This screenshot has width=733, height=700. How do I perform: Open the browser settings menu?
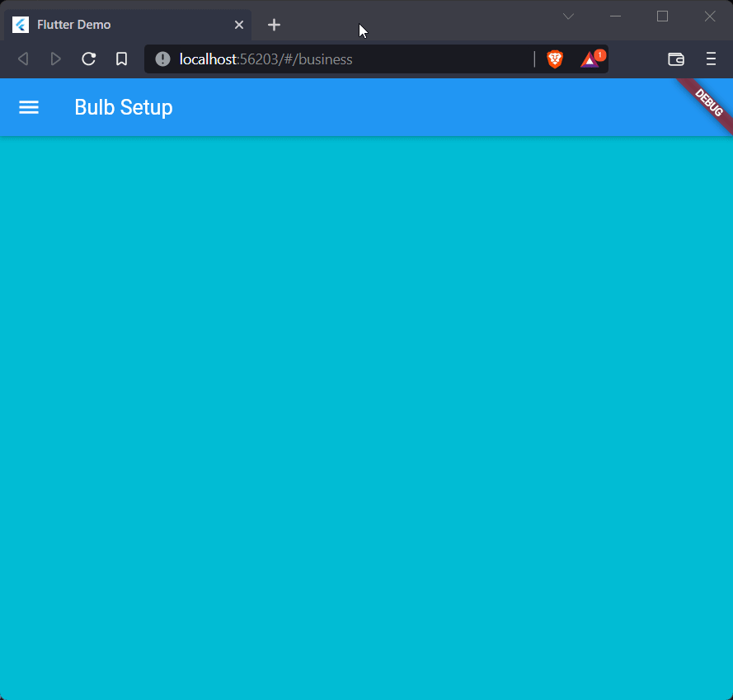711,59
